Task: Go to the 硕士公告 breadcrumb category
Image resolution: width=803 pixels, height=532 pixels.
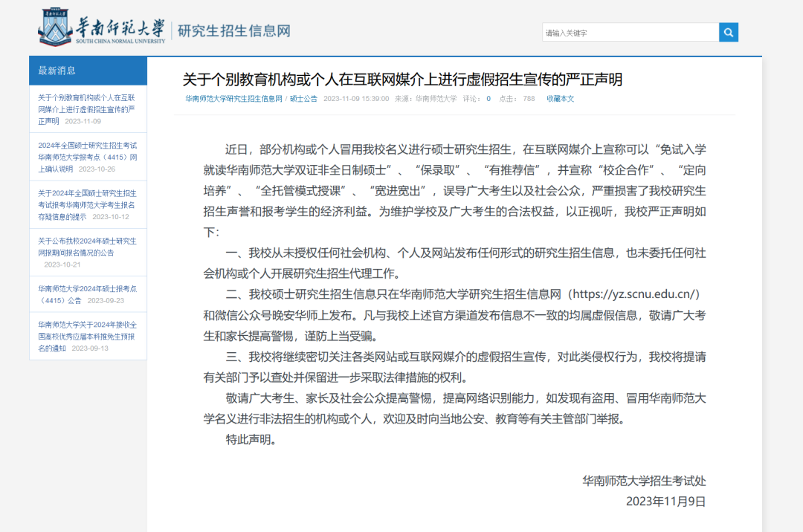Action: (x=303, y=99)
